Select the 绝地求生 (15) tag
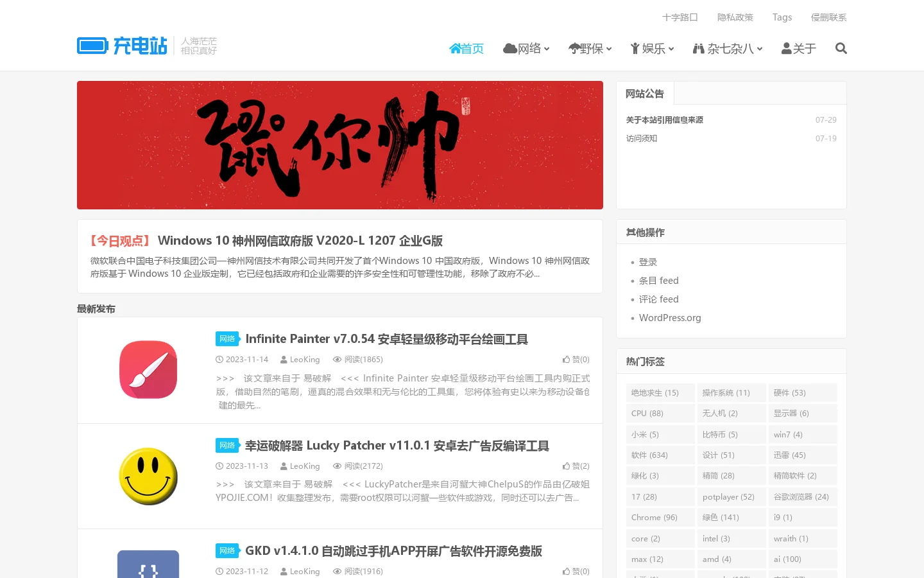 (x=660, y=393)
